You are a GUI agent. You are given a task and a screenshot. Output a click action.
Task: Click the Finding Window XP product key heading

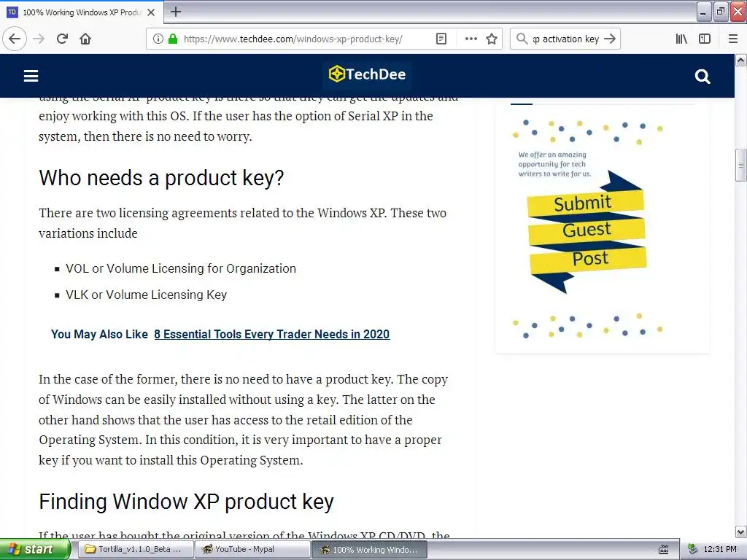[186, 502]
